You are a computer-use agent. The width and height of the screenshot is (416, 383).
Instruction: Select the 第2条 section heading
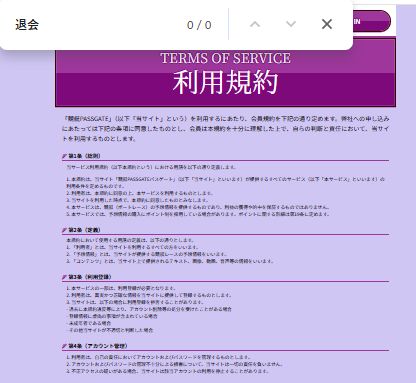pos(84,230)
